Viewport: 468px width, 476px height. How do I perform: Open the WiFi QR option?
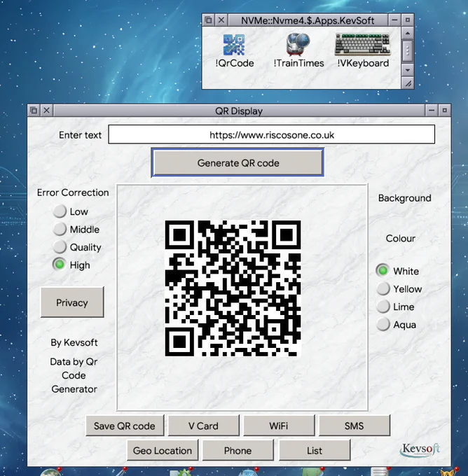coord(279,426)
